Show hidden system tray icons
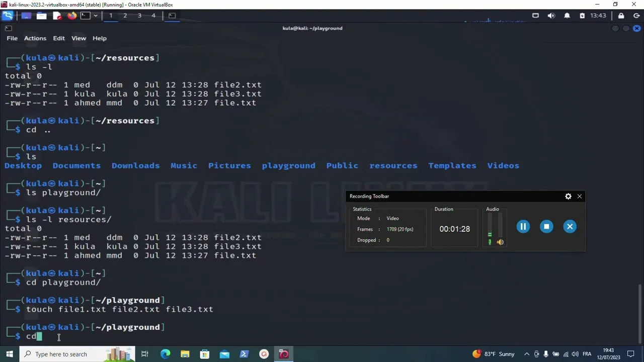 (527, 354)
